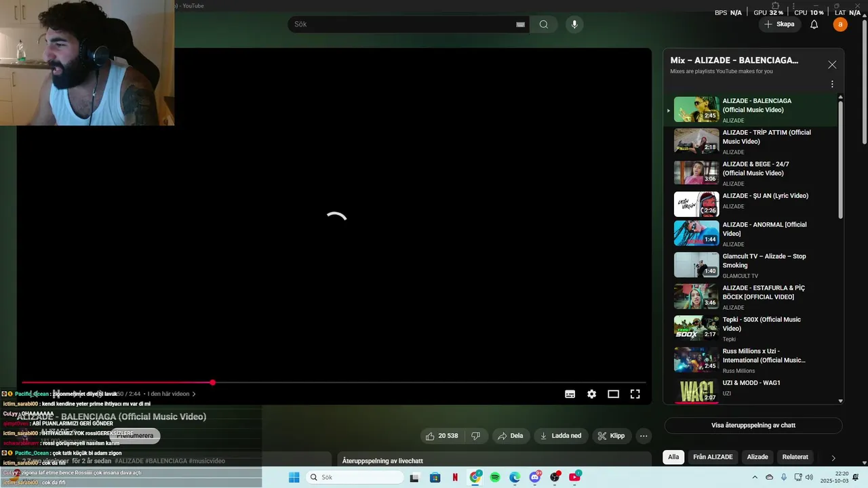Viewport: 868px width, 488px height.
Task: Toggle subtitles on the video player
Action: pyautogui.click(x=570, y=394)
